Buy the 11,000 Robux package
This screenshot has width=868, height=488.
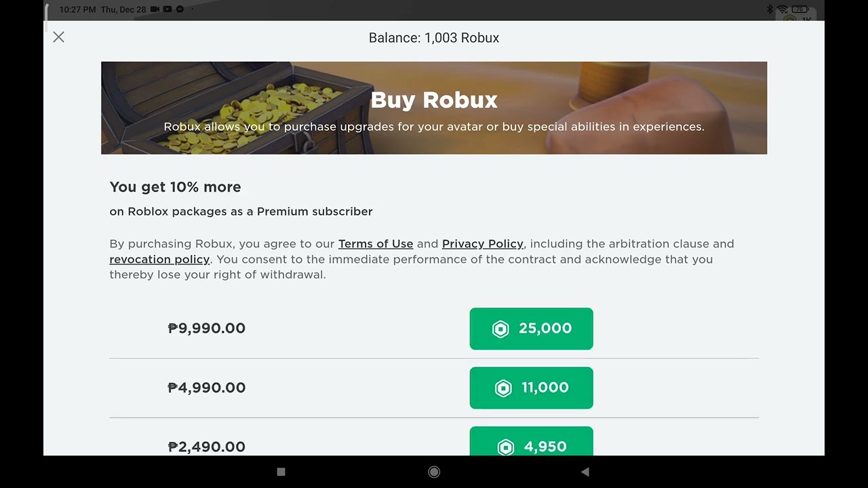click(531, 388)
